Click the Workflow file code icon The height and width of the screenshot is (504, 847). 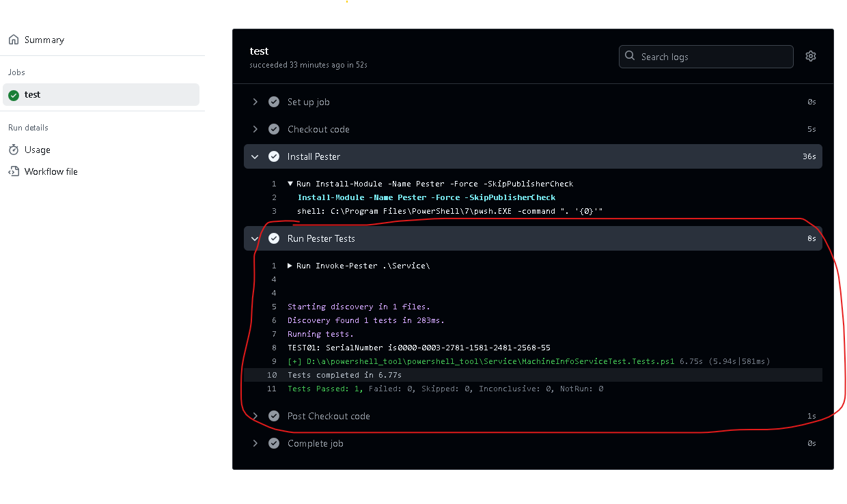pyautogui.click(x=14, y=171)
